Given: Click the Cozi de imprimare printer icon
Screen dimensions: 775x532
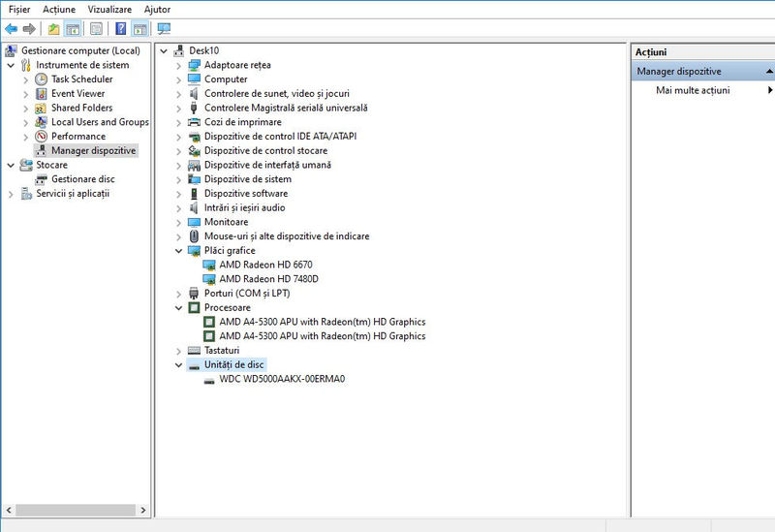Looking at the screenshot, I should [195, 122].
